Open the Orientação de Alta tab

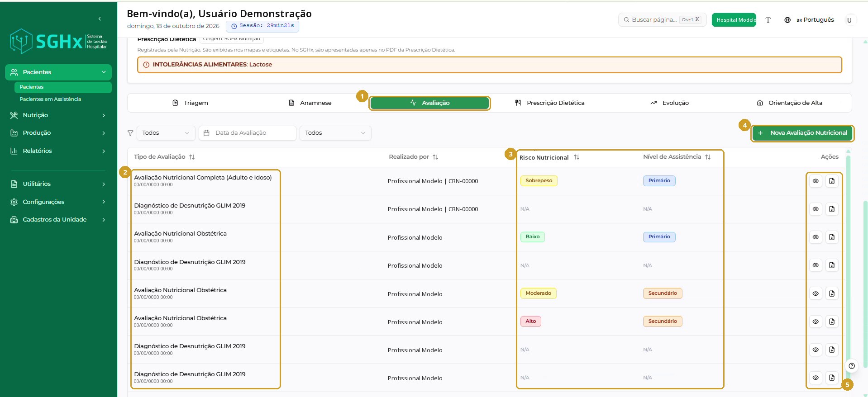(x=790, y=103)
